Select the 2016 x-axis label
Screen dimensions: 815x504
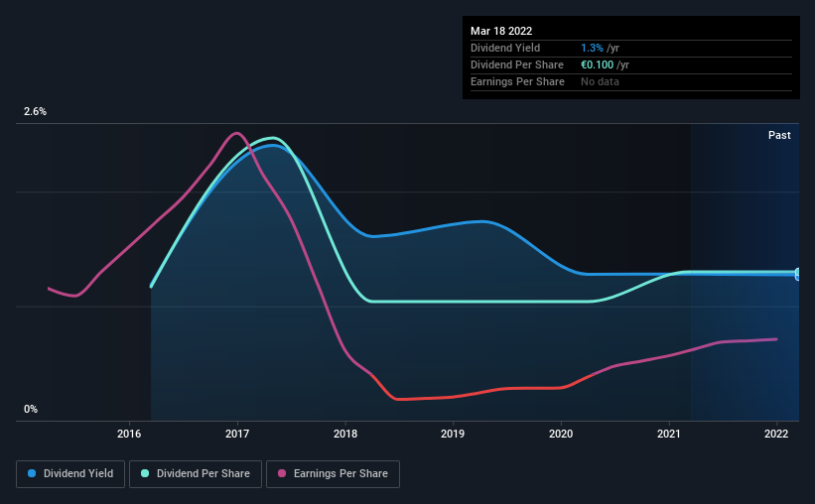pos(129,434)
